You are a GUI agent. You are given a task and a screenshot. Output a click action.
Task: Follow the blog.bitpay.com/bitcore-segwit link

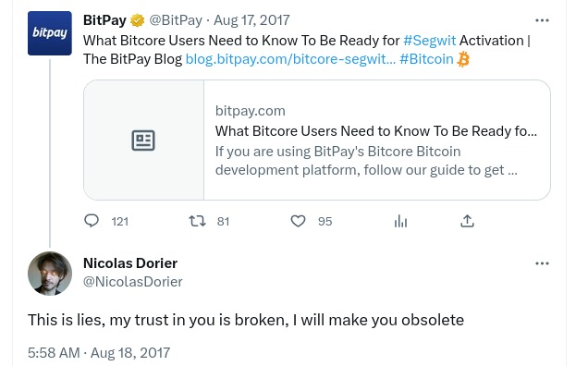point(290,59)
